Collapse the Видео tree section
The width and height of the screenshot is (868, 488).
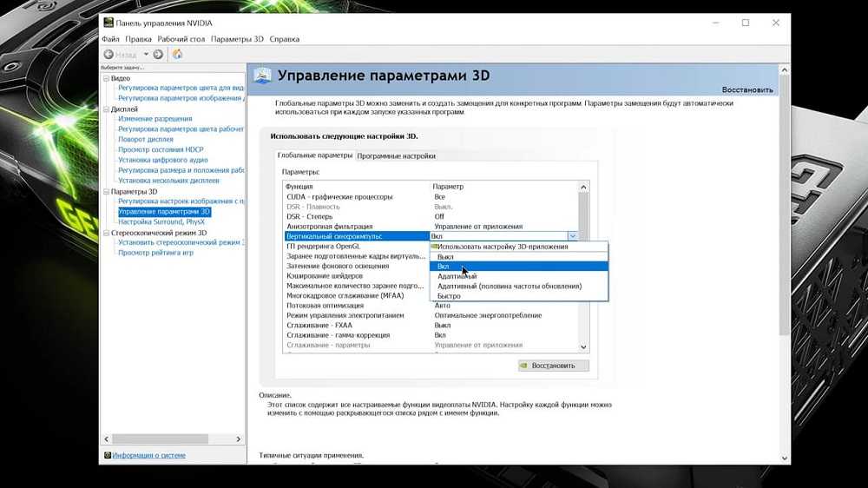coord(106,79)
